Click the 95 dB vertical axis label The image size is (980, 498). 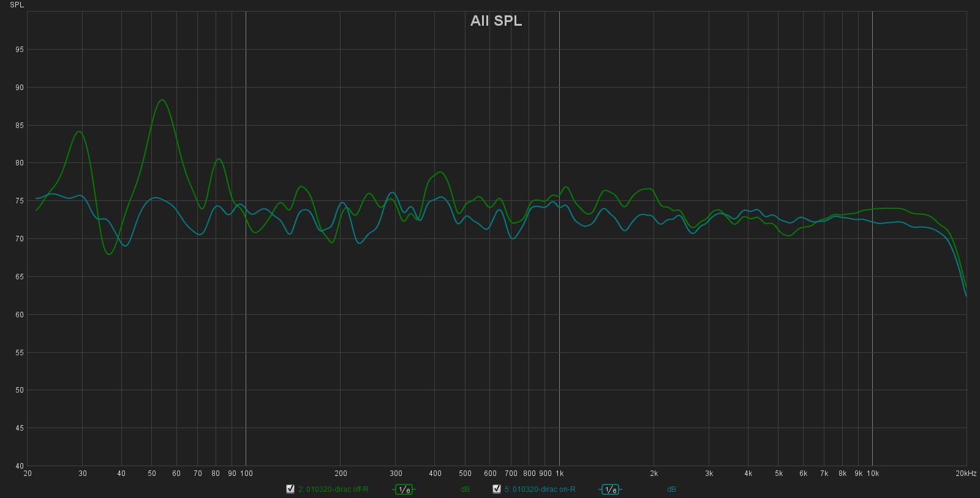point(20,50)
